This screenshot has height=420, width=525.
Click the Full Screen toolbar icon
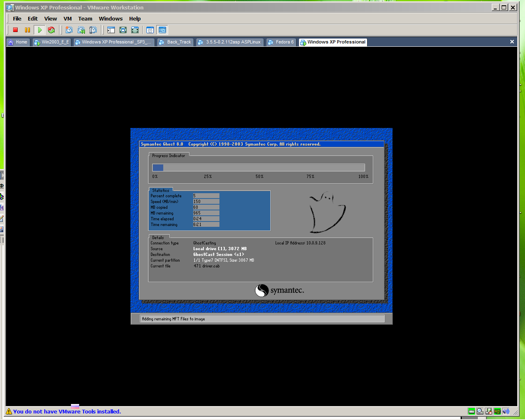coord(135,30)
